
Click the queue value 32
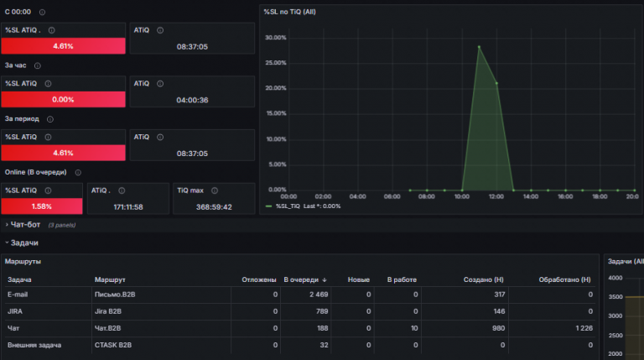point(324,345)
